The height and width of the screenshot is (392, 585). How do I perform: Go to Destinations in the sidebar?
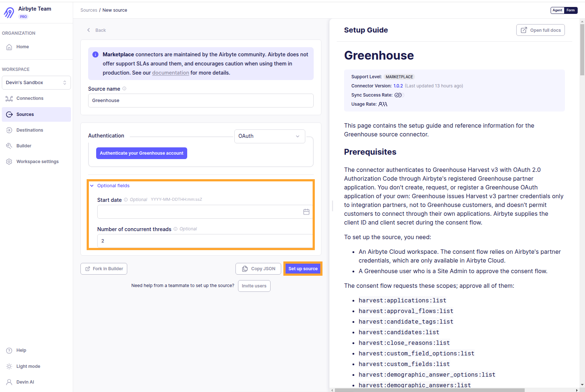pos(36,130)
